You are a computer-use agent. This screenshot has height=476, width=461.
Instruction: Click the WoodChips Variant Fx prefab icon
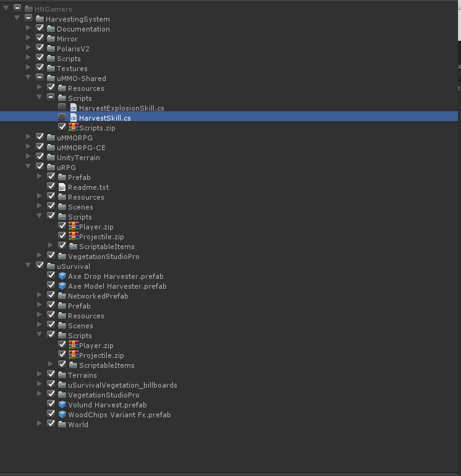[x=62, y=415]
